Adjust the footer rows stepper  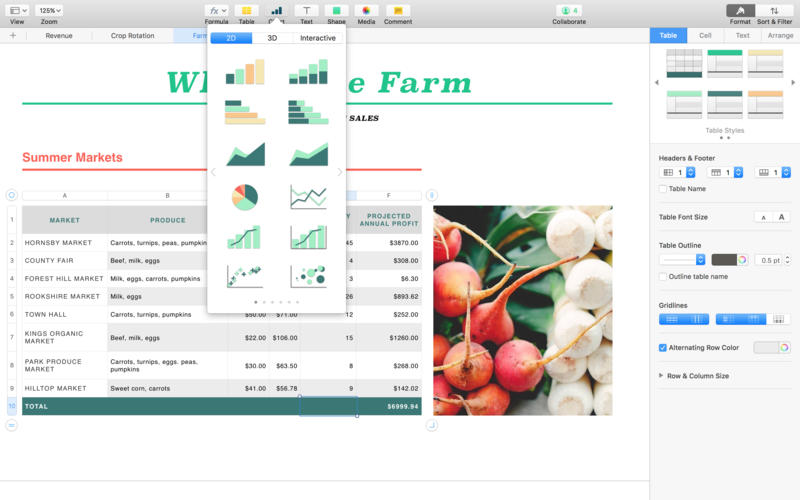coord(786,172)
